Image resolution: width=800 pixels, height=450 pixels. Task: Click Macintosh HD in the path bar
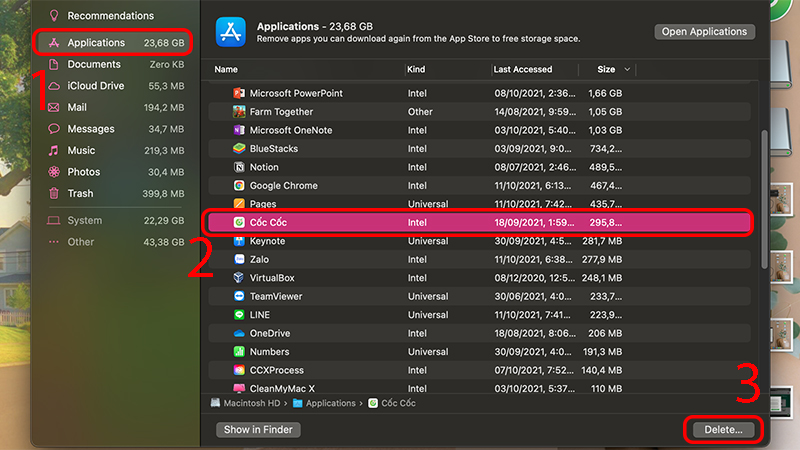tap(246, 403)
